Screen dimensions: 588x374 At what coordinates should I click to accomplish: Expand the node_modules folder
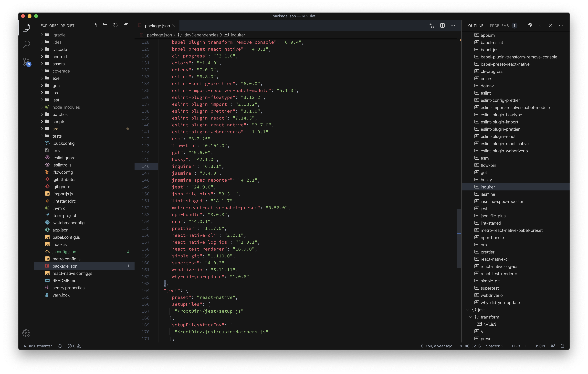[x=66, y=107]
